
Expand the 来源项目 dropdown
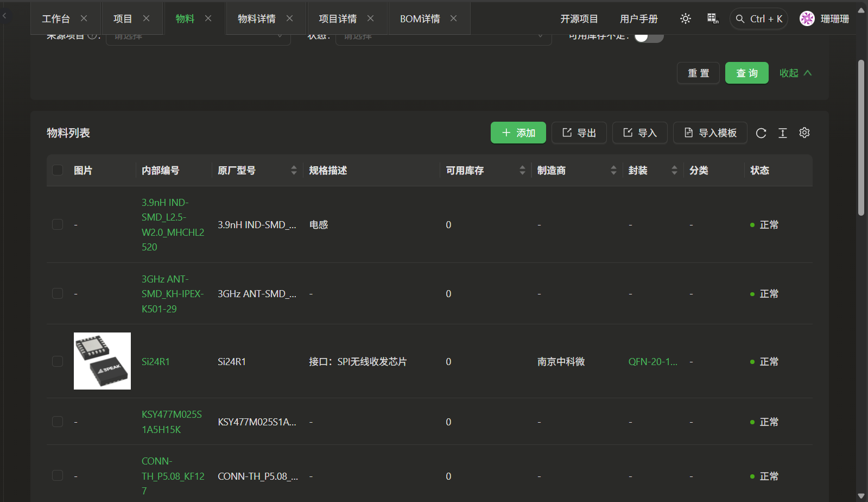tap(198, 37)
